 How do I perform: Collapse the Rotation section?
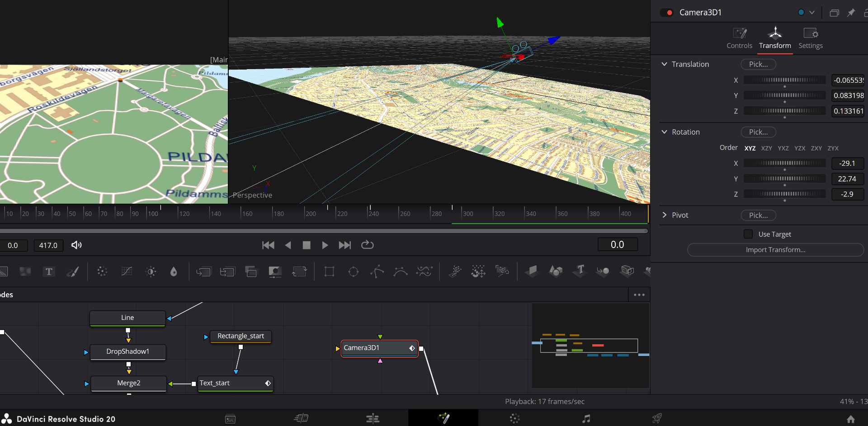click(664, 132)
